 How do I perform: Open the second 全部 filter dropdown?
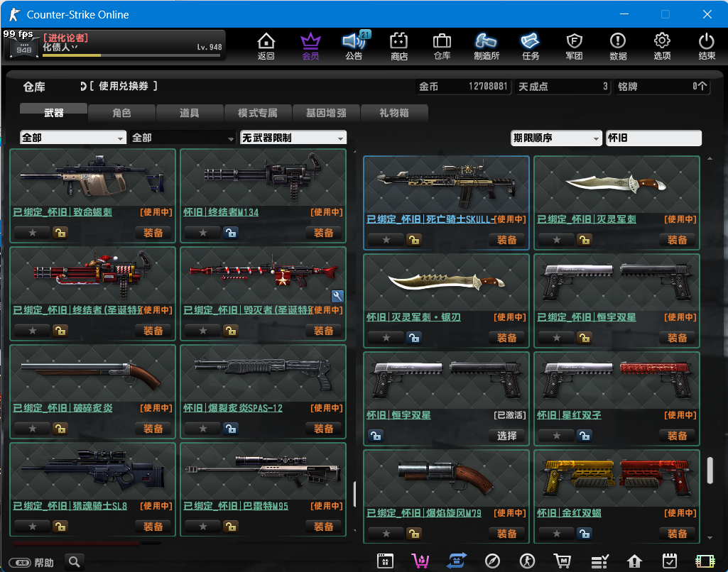pyautogui.click(x=183, y=138)
